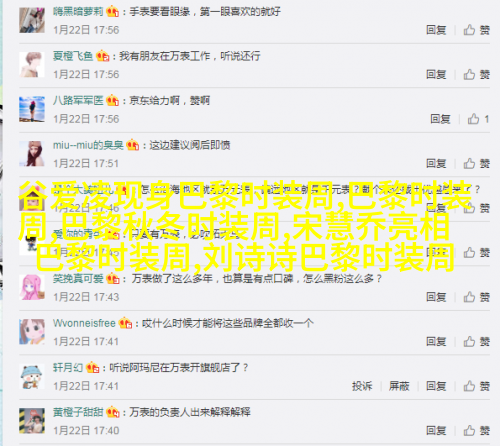Open username link miu--miu的臭臭
Image resolution: width=500 pixels, height=446 pixels.
[88, 145]
